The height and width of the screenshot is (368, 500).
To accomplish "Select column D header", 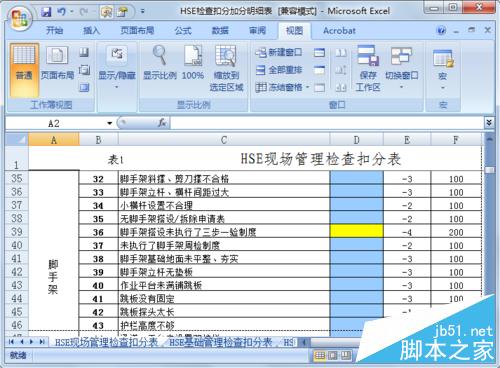I will click(x=357, y=140).
